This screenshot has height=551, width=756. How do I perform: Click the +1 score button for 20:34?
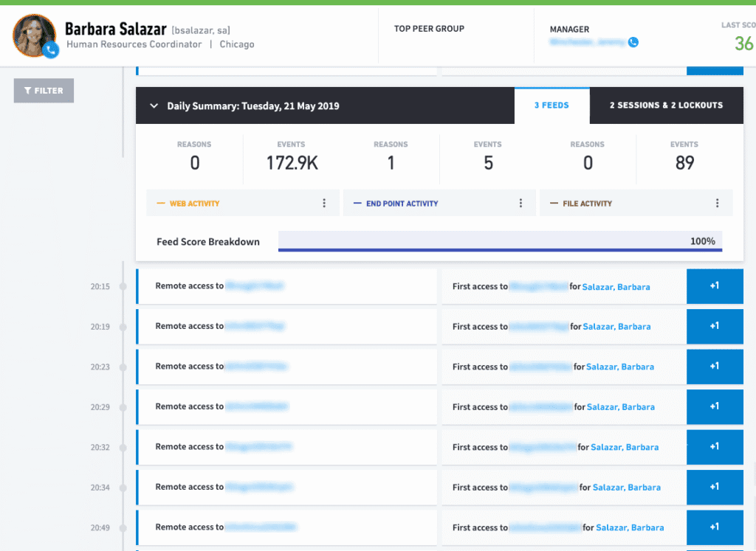tap(715, 487)
